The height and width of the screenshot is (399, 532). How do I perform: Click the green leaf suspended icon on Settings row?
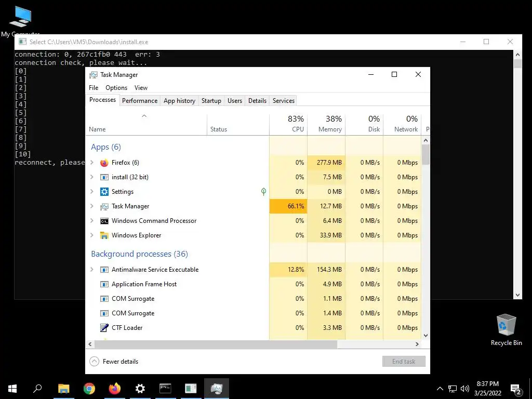click(263, 192)
